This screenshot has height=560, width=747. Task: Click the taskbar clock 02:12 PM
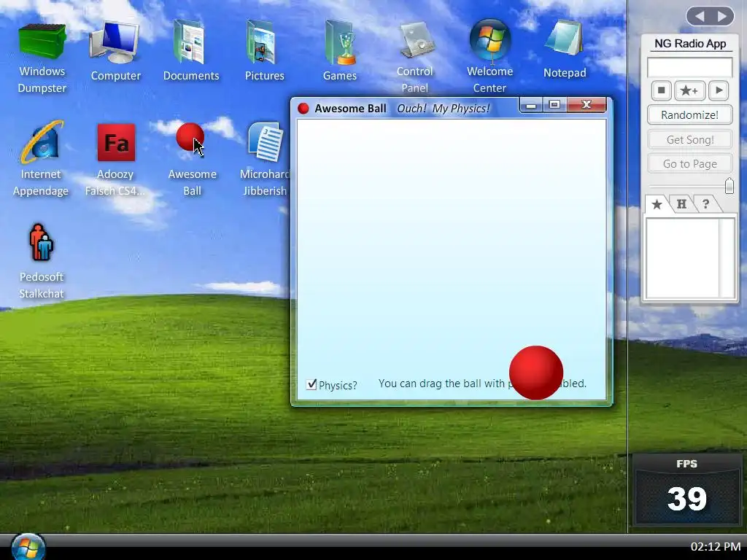click(x=716, y=546)
